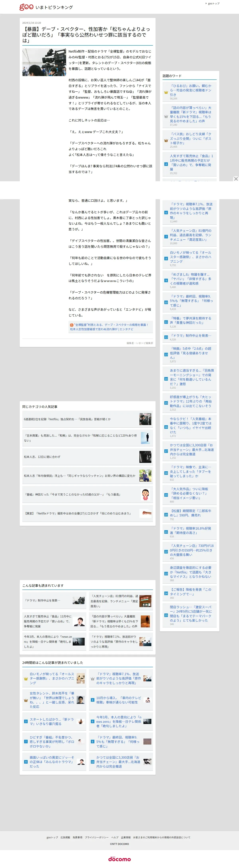Open 10月から導入、「車内のテレビ視聴」article
Image resolution: width=239 pixels, height=868 pixels.
[119, 700]
